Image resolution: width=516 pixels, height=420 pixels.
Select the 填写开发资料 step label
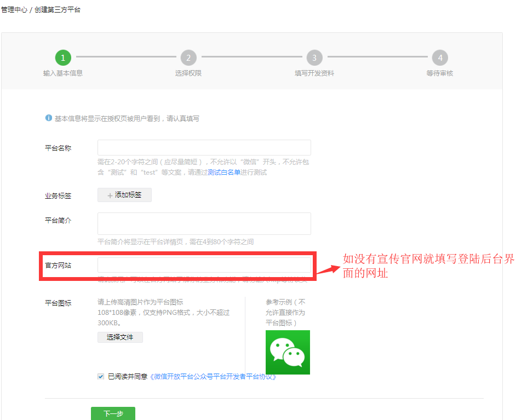point(314,73)
